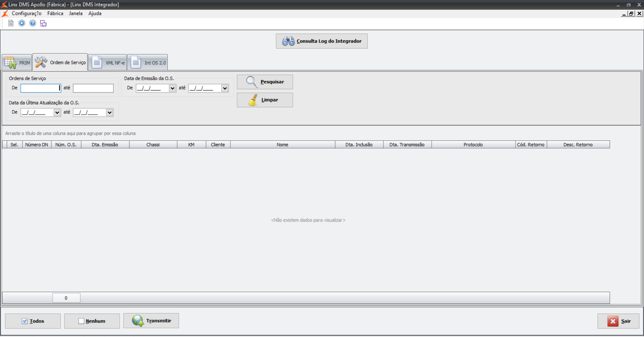Switch to the PRIM tab
This screenshot has width=644, height=337.
[17, 62]
